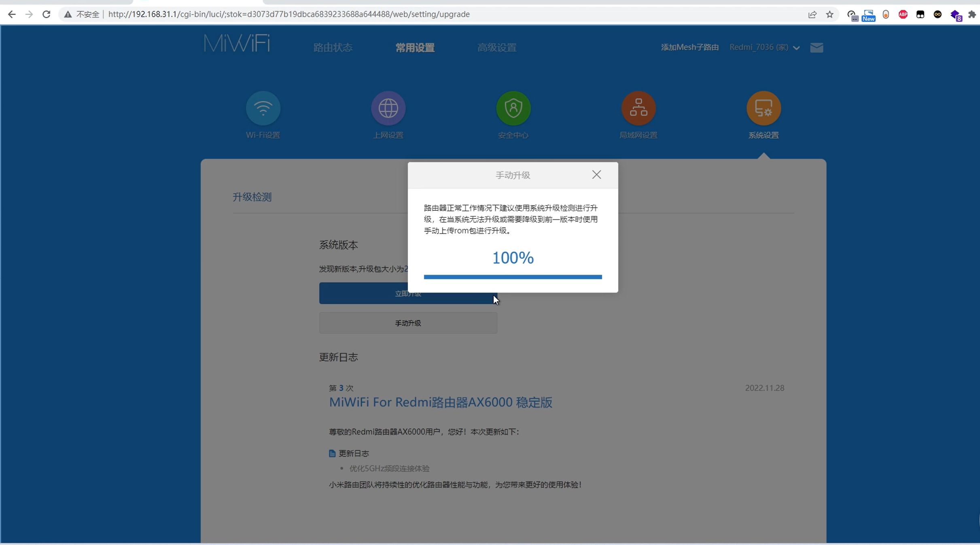Image resolution: width=980 pixels, height=545 pixels.
Task: Click the MiWiFi logo
Action: click(x=237, y=43)
